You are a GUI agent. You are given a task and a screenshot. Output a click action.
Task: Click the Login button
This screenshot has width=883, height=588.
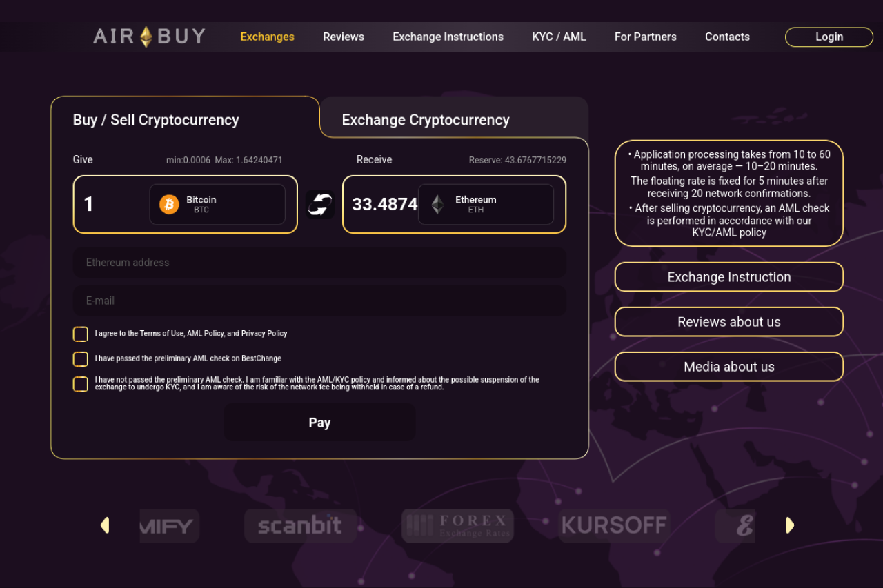click(829, 37)
